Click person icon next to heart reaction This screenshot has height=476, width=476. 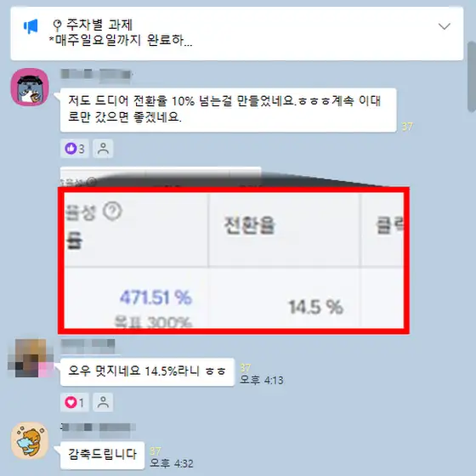[103, 402]
